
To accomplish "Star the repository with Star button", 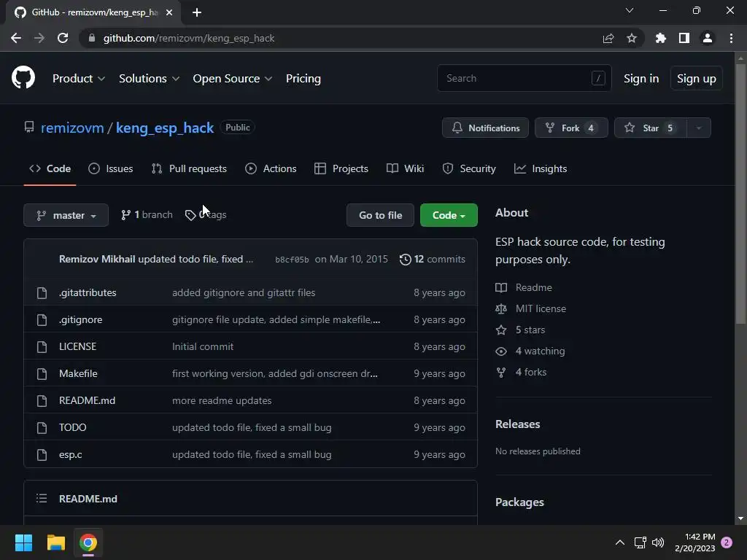I will tap(650, 128).
